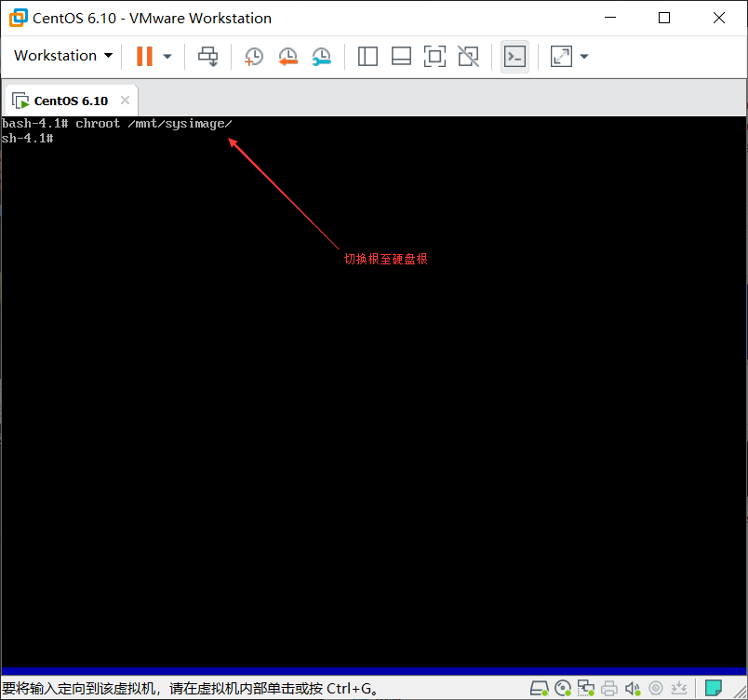Expand the stretch guest dropdown arrow

(584, 56)
